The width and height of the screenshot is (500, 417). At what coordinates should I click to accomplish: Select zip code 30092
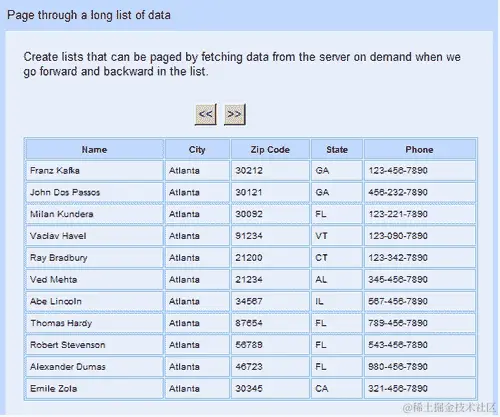pyautogui.click(x=270, y=214)
